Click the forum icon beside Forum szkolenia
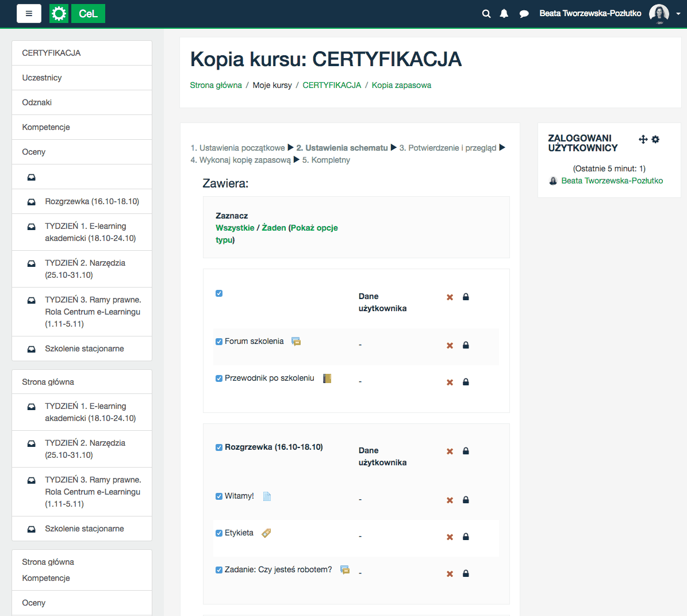687x616 pixels. coord(296,342)
